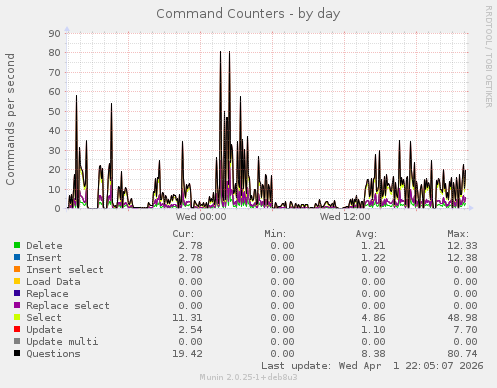Click the Delete average value 1.21
Screen dimensions: 497x388
[373, 246]
